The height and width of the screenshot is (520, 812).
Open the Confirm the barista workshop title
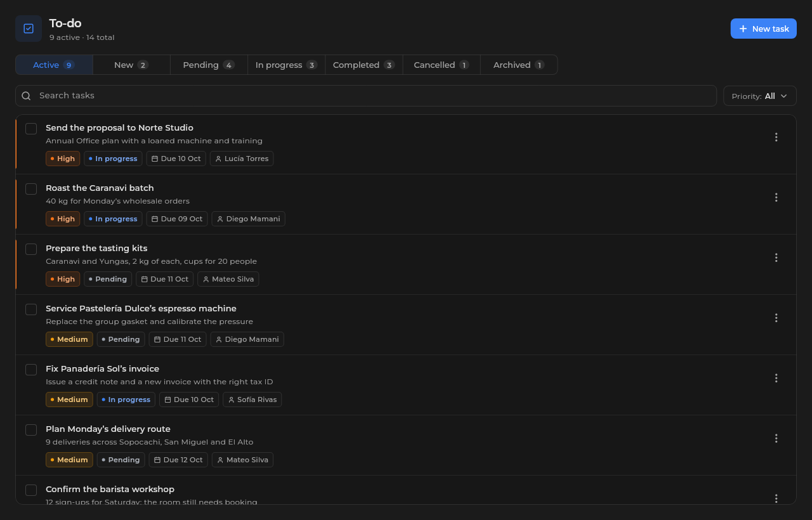coord(110,490)
